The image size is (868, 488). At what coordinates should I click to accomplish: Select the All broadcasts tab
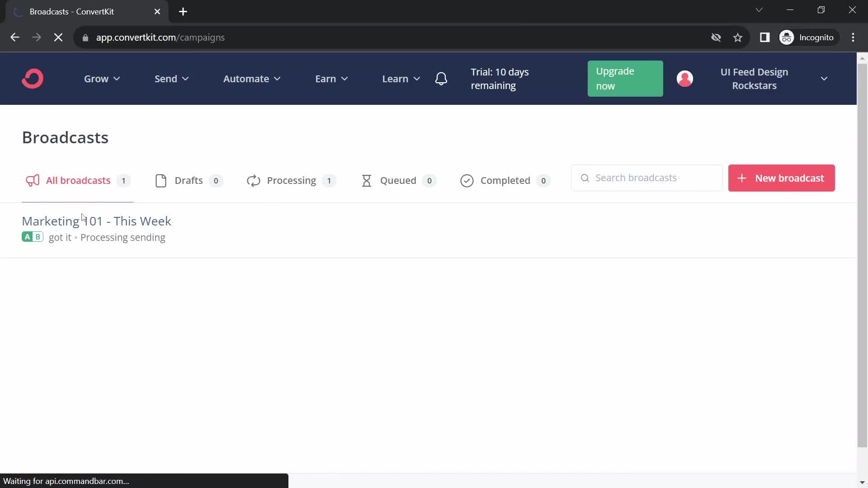click(78, 181)
